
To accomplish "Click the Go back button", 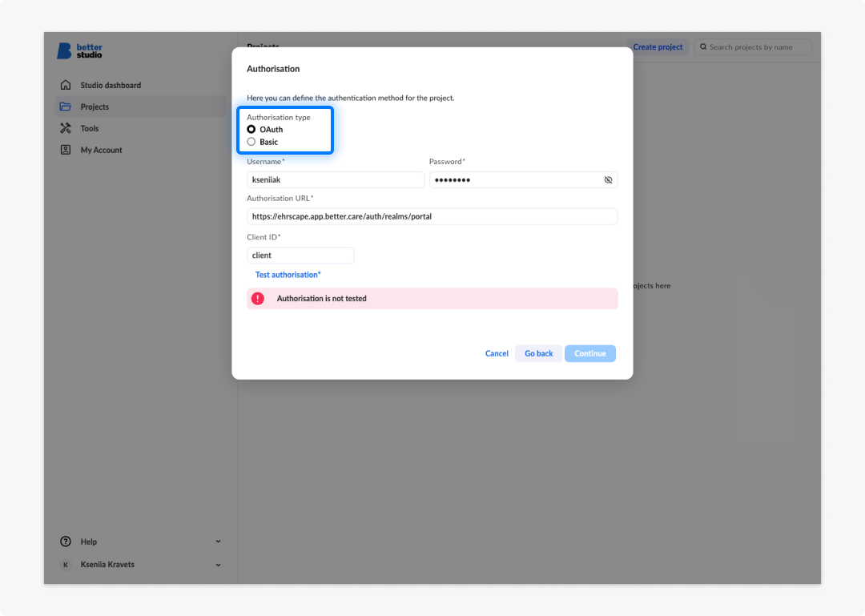I will click(x=538, y=353).
